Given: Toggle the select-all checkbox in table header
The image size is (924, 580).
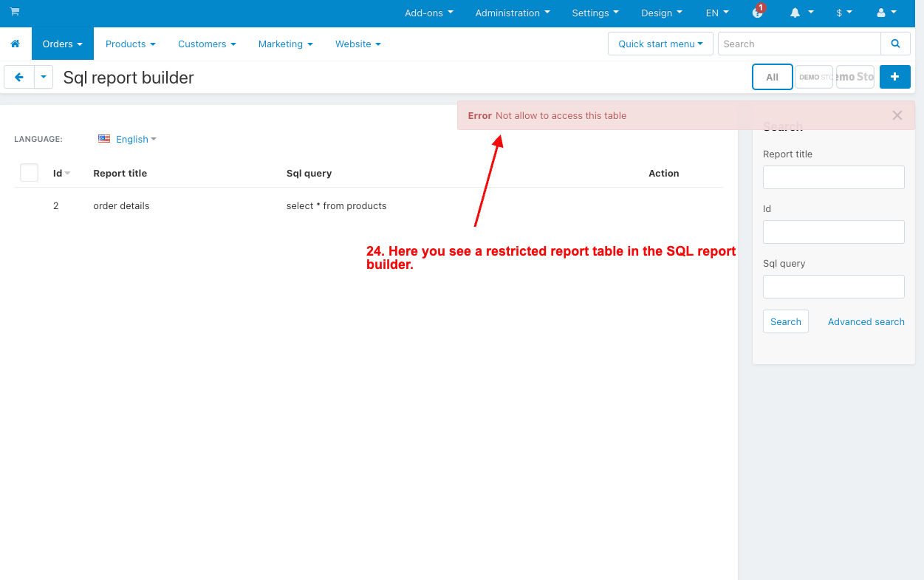Looking at the screenshot, I should click(x=29, y=173).
